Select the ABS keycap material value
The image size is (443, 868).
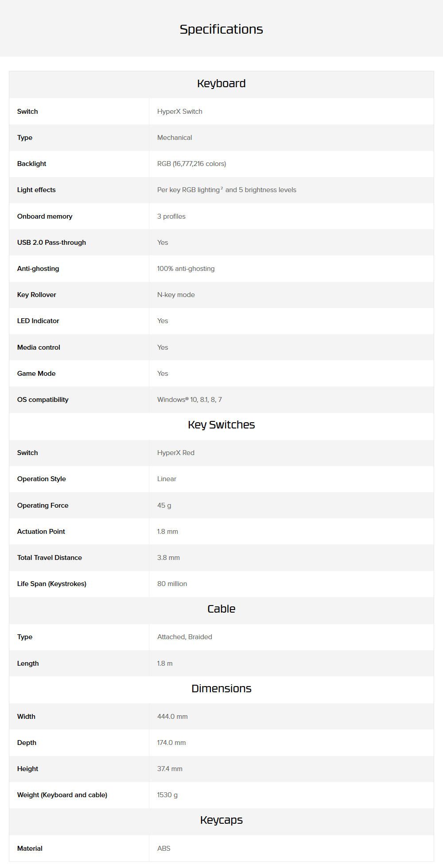[x=163, y=849]
